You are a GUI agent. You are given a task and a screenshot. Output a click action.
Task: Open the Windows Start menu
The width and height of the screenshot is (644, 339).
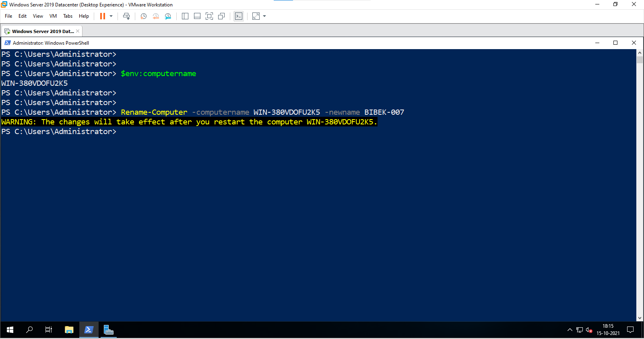10,330
